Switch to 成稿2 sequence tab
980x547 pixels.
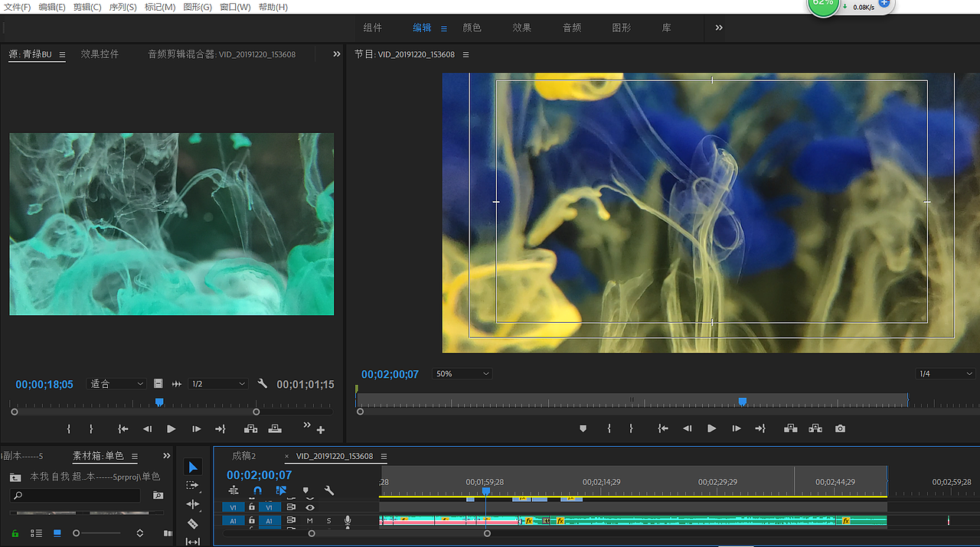click(x=244, y=456)
